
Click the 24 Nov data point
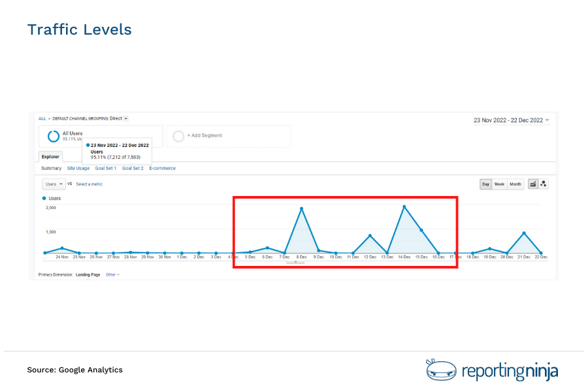click(x=62, y=248)
